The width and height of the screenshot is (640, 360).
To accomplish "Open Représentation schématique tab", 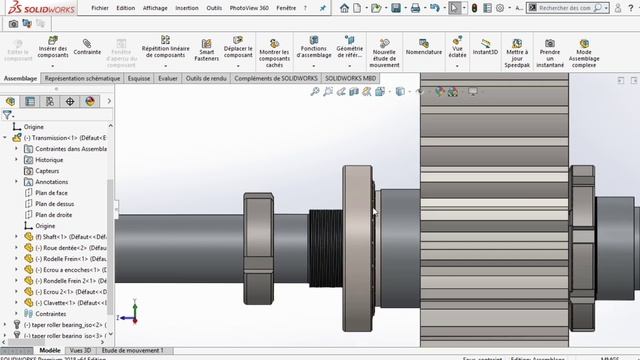I will 82,78.
